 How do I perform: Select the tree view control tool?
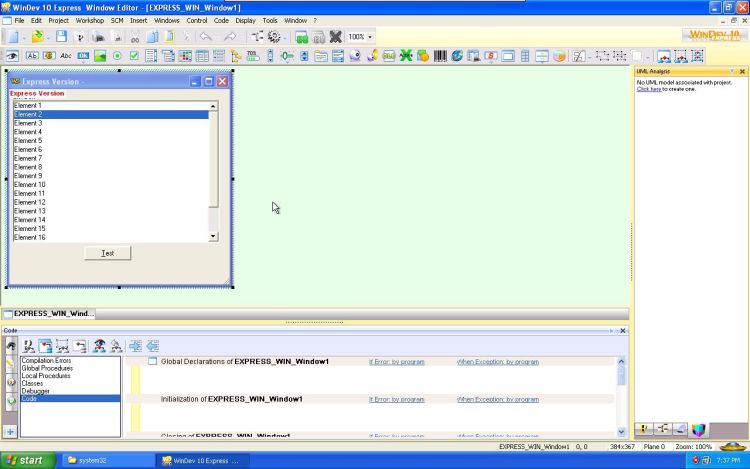tap(235, 56)
